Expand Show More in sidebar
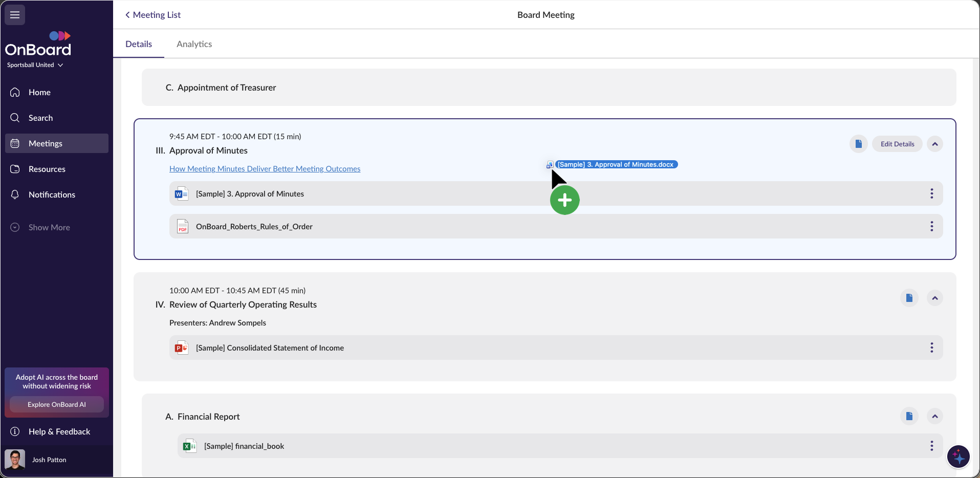 49,227
